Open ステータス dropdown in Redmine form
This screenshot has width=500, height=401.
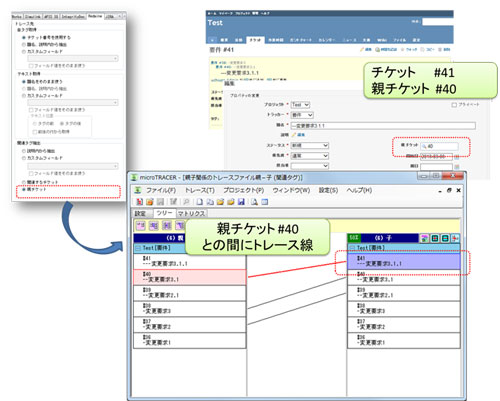[x=310, y=146]
